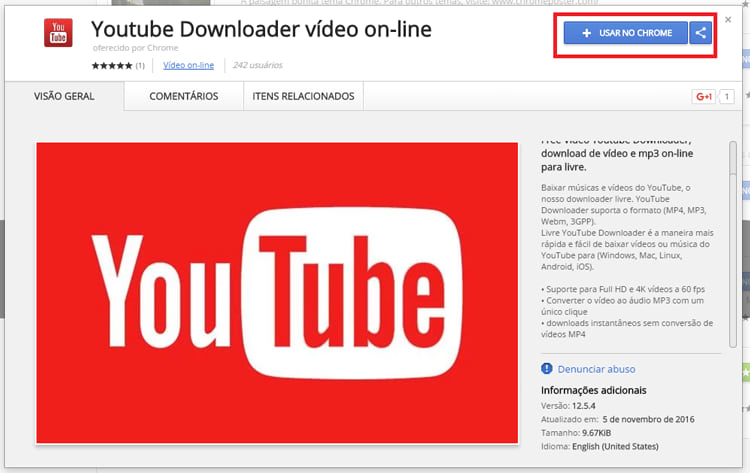
Task: Click the '242 usuários' text
Action: [x=257, y=65]
